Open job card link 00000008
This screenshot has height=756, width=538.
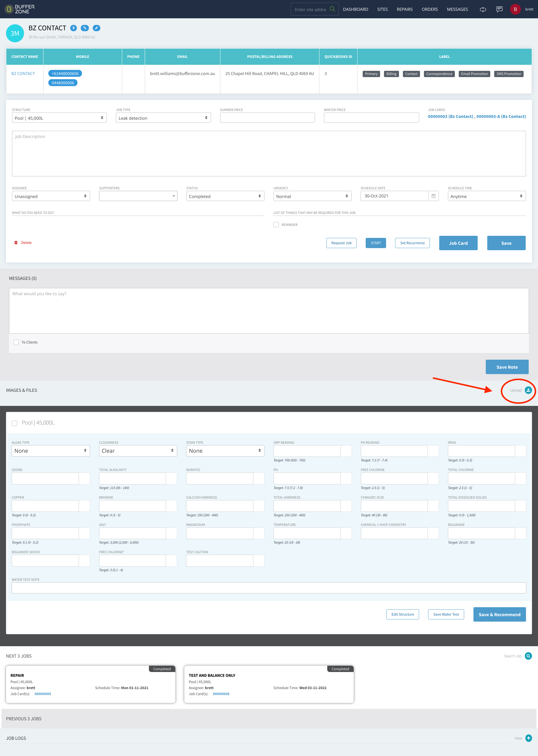coord(221,694)
